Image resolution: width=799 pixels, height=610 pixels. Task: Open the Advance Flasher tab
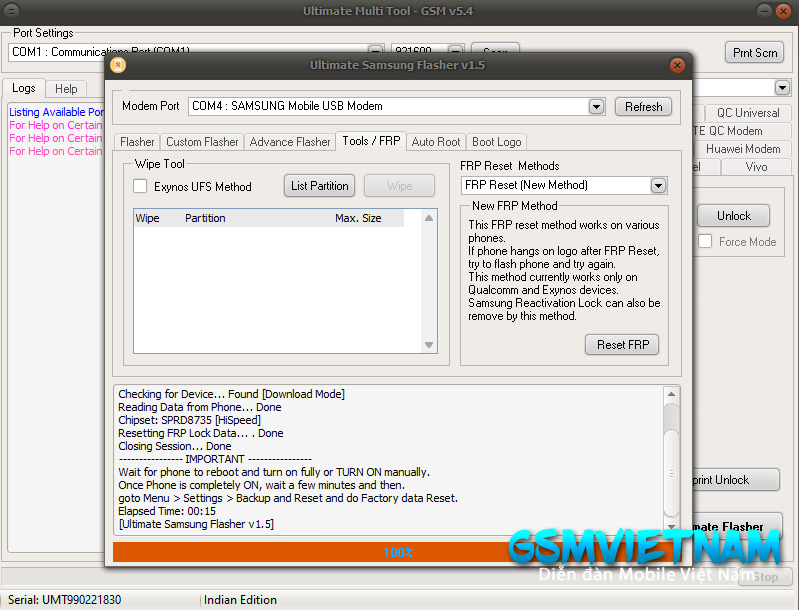[x=290, y=142]
